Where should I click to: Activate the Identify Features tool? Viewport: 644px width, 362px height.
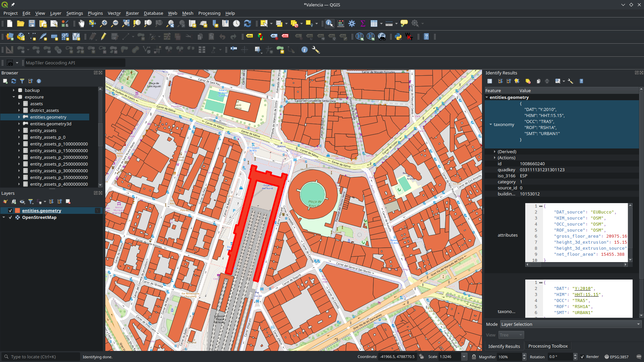[x=329, y=23]
